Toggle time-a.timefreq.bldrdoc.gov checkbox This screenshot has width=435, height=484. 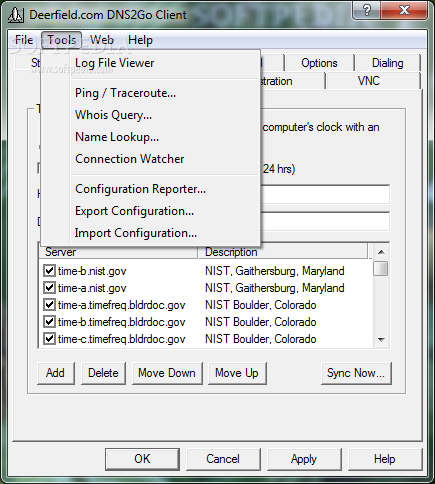point(49,305)
